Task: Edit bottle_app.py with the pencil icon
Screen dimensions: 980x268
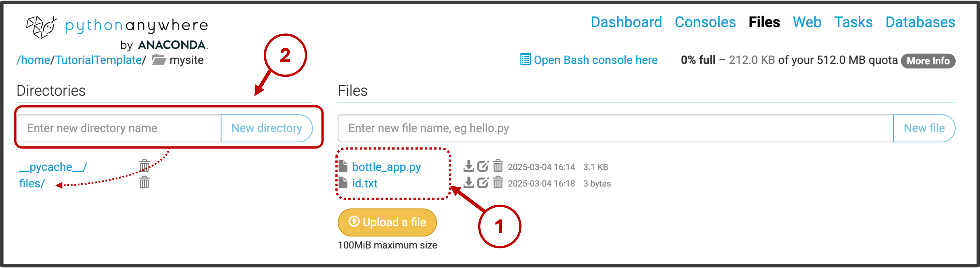Action: point(483,166)
